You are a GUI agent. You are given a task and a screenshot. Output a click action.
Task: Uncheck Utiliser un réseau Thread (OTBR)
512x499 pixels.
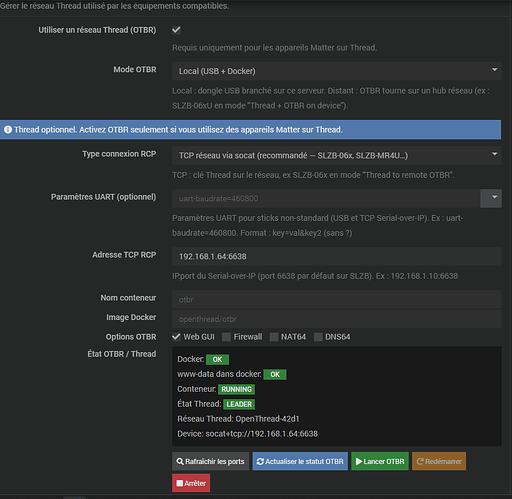(176, 30)
